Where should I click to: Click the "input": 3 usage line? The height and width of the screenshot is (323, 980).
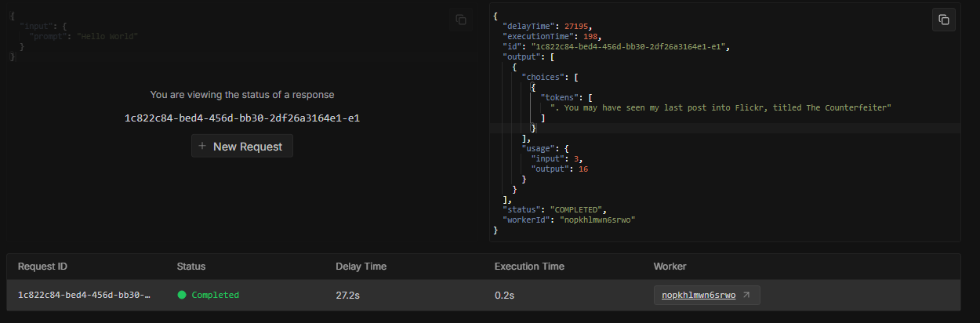tap(557, 158)
